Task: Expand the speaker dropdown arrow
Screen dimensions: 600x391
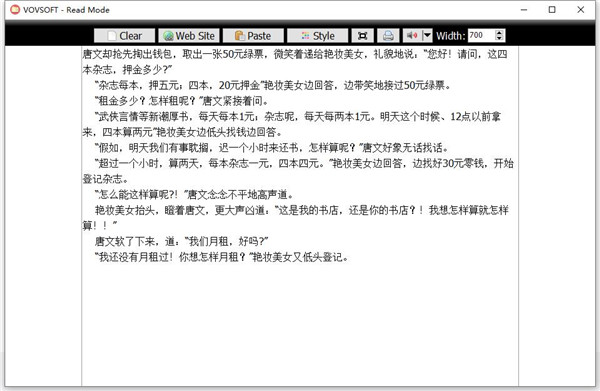Action: pyautogui.click(x=427, y=36)
